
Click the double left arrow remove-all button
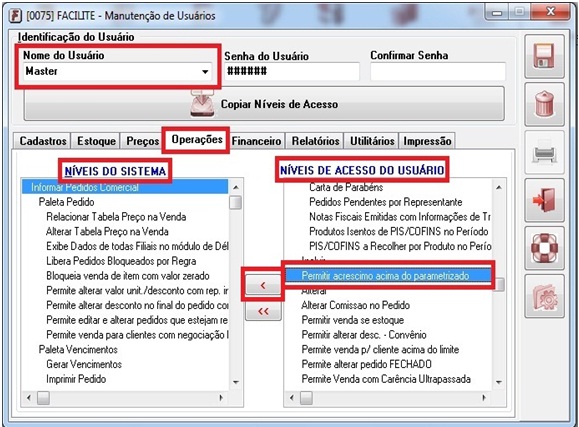[x=263, y=311]
